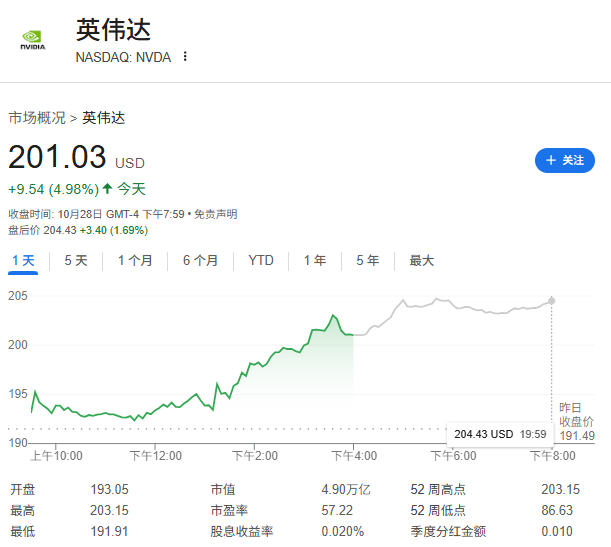611x547 pixels.
Task: Switch to the 6 个月 tab
Action: pos(200,260)
